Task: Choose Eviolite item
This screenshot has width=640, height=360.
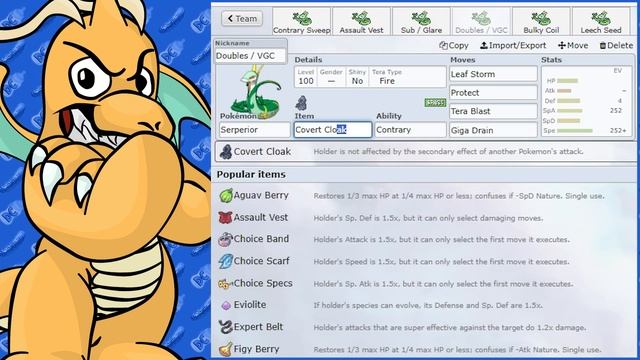Action: (x=426, y=305)
